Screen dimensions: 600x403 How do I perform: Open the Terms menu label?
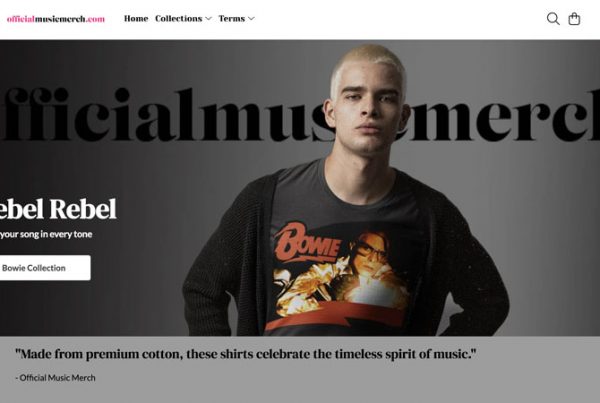coord(232,18)
